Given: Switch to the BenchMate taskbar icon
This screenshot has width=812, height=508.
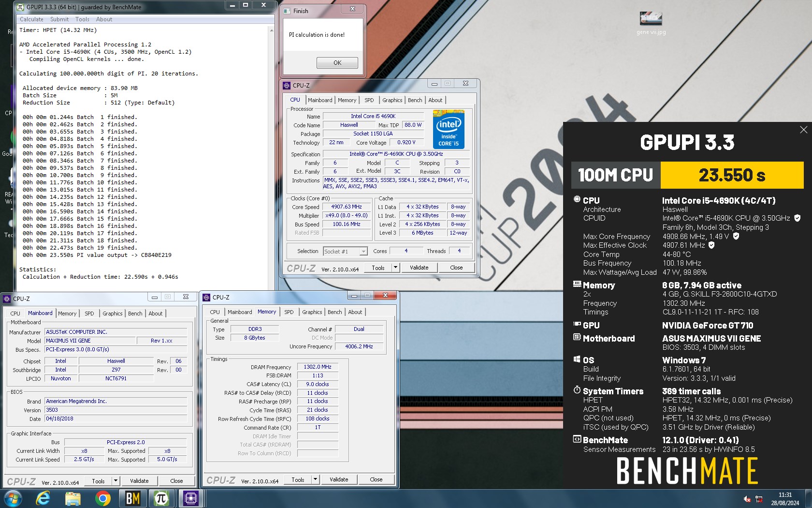Looking at the screenshot, I should (x=132, y=498).
